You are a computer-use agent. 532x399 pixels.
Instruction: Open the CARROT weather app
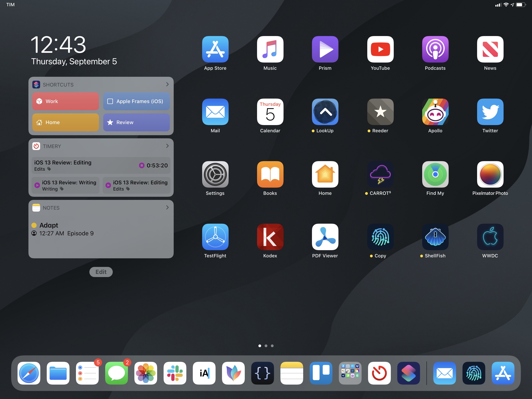coord(380,175)
